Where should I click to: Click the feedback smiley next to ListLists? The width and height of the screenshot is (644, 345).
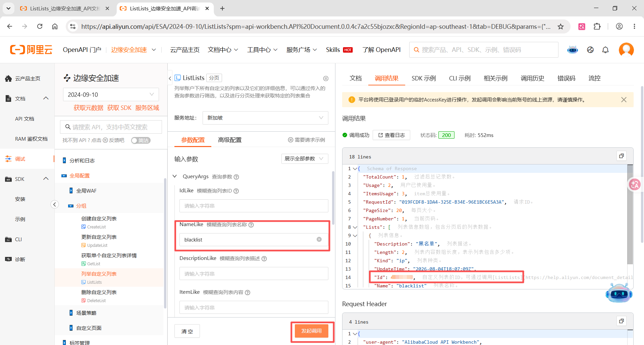326,78
